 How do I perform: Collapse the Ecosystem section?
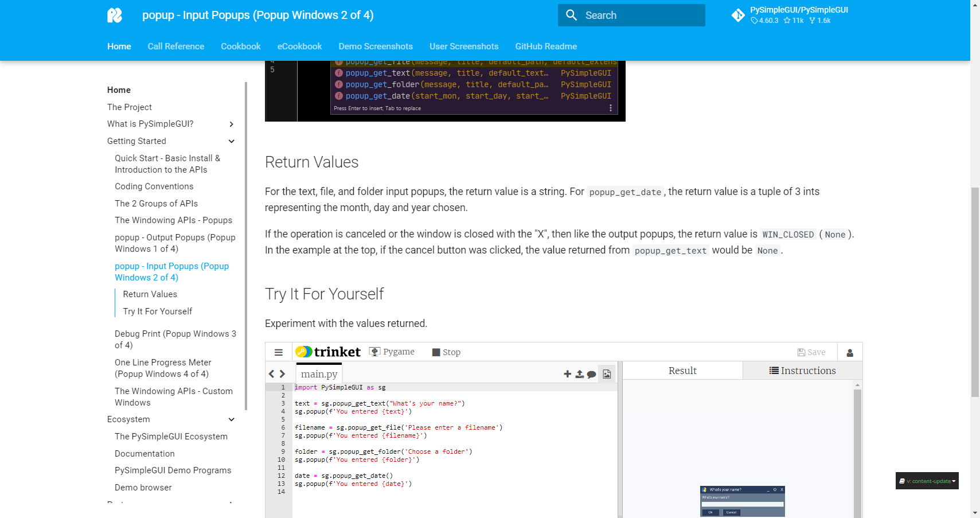(232, 419)
